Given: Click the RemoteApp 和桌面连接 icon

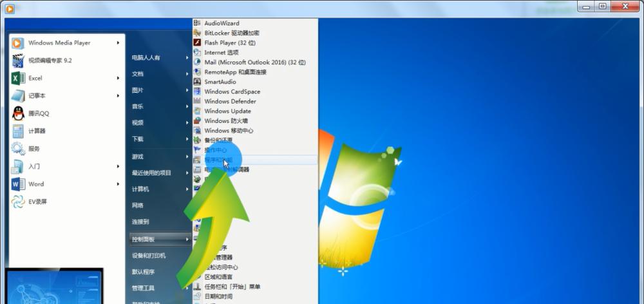Looking at the screenshot, I should tap(197, 72).
